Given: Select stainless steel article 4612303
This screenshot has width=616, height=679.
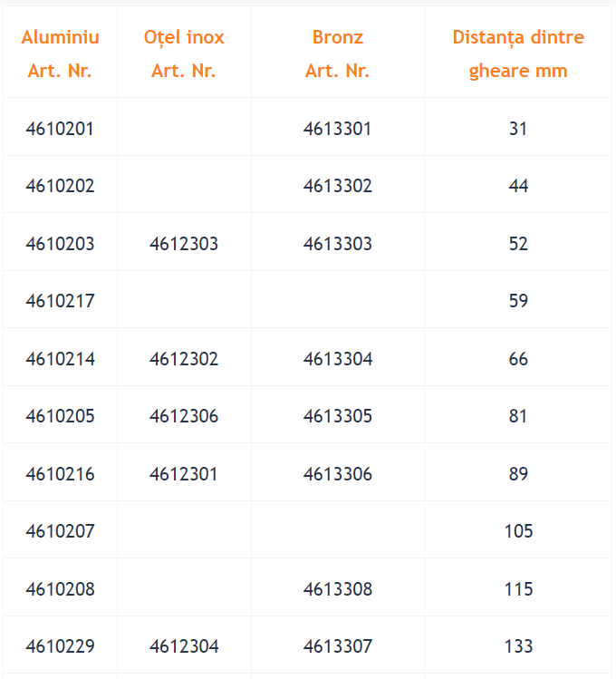Looking at the screenshot, I should coord(184,244).
